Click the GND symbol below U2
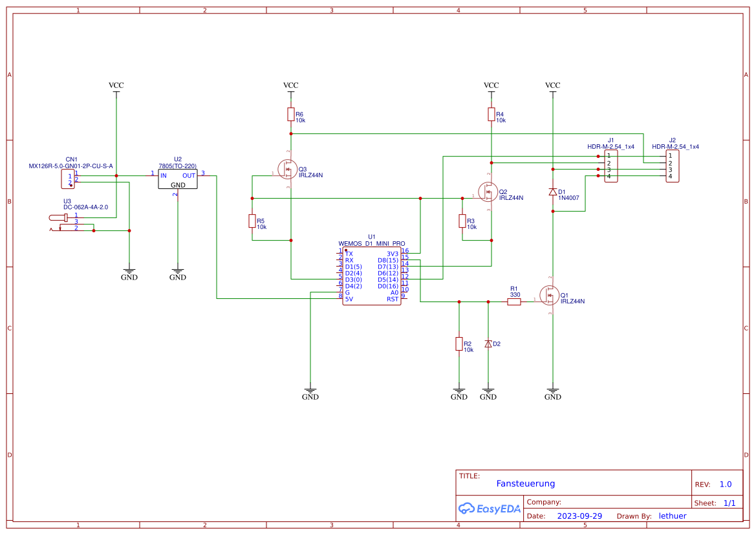This screenshot has width=756, height=535. (x=177, y=272)
